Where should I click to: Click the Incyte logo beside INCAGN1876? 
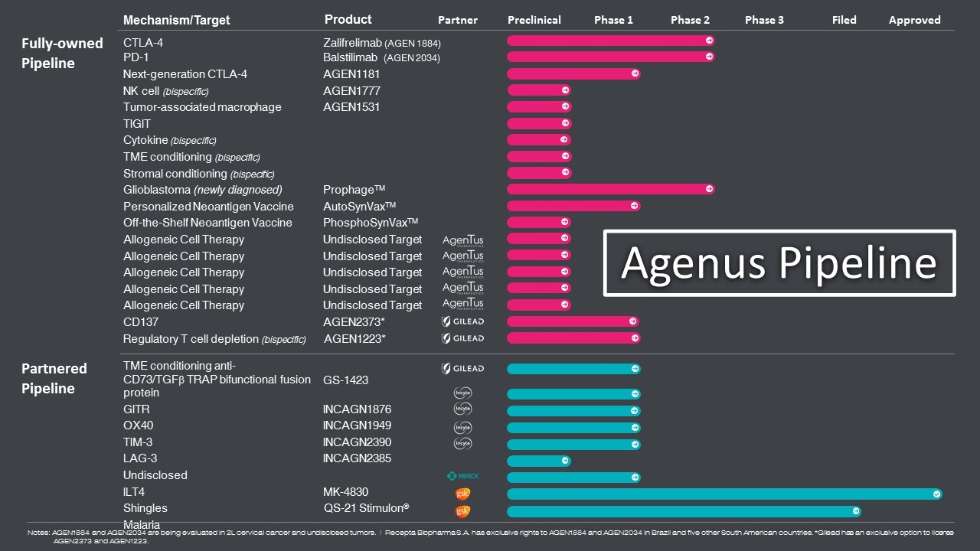tap(462, 409)
